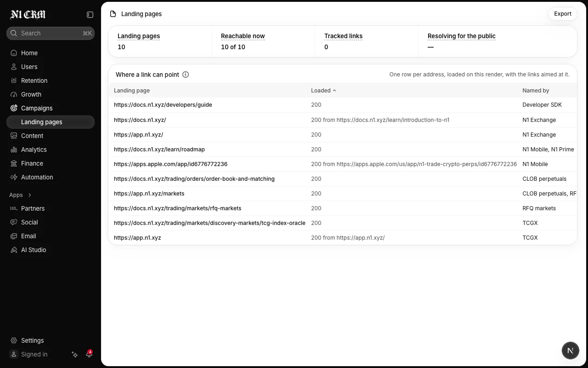Click the Partners icon in sidebar

[14, 208]
